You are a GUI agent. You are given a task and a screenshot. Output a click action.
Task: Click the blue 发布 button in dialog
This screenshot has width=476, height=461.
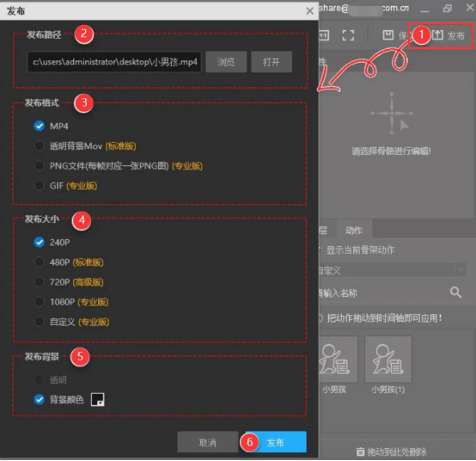[x=276, y=442]
